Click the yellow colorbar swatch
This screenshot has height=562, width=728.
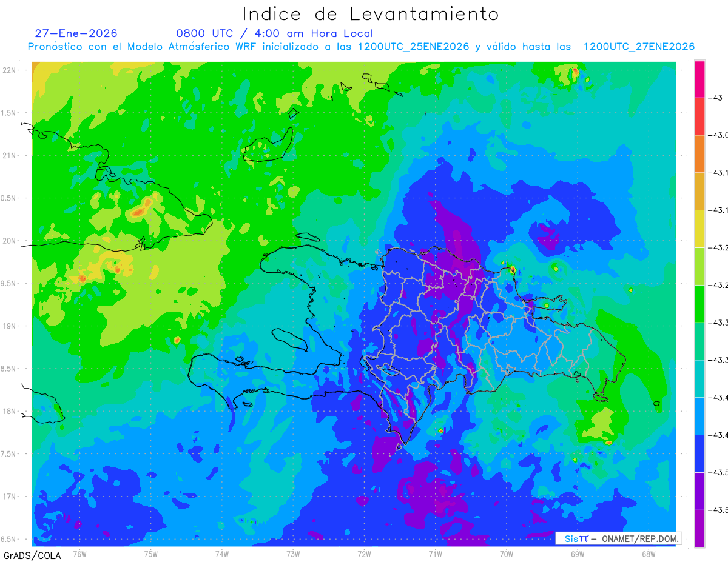coord(699,229)
